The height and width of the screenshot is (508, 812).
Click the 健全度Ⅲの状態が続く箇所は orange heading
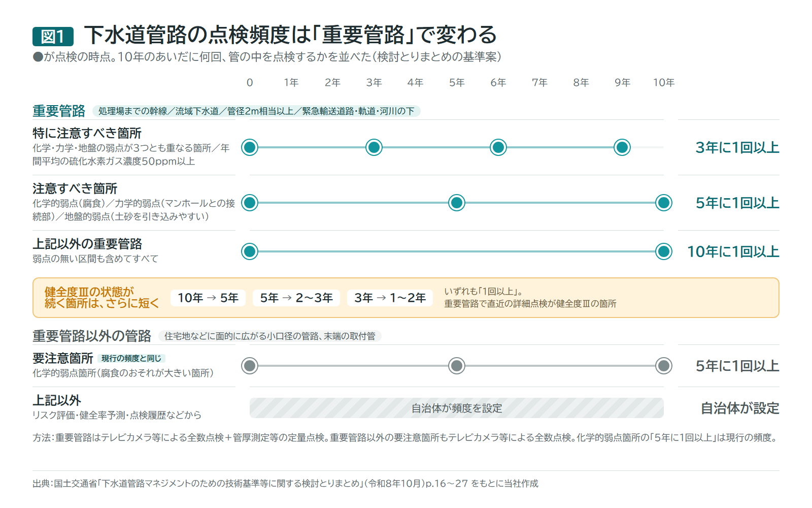click(x=102, y=298)
